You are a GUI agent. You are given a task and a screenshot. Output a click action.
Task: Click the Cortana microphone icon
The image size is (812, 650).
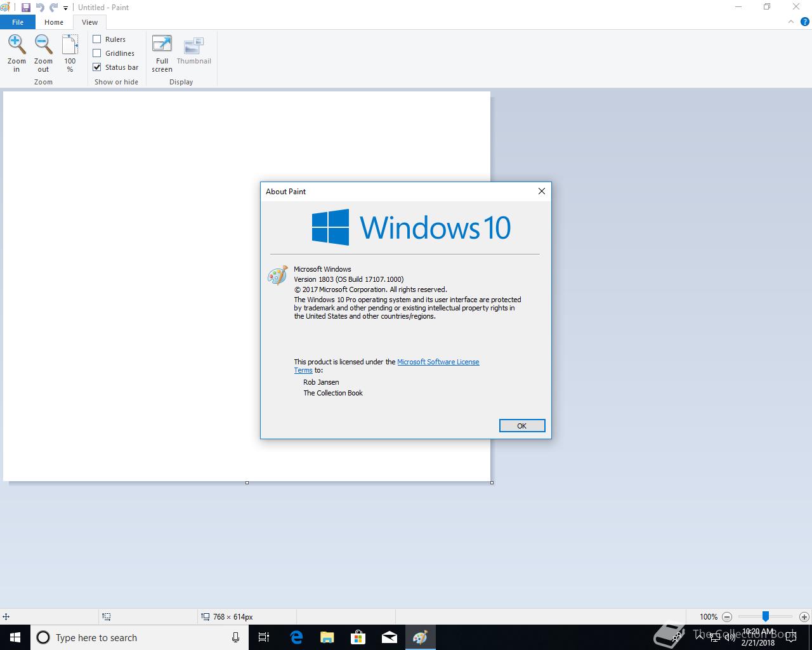point(235,637)
